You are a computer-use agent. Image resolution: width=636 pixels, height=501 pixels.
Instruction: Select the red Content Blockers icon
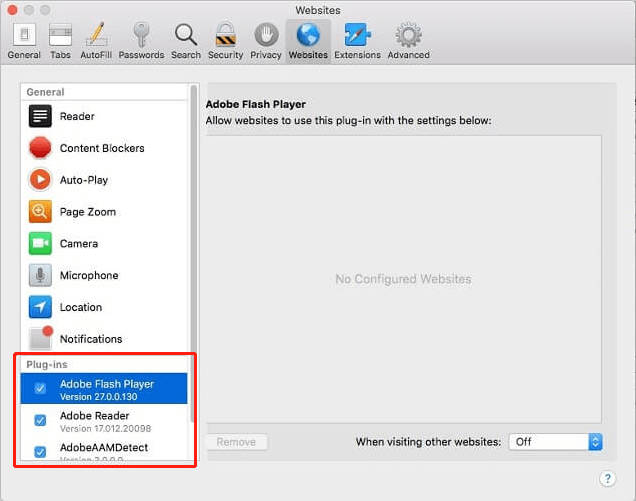(40, 148)
